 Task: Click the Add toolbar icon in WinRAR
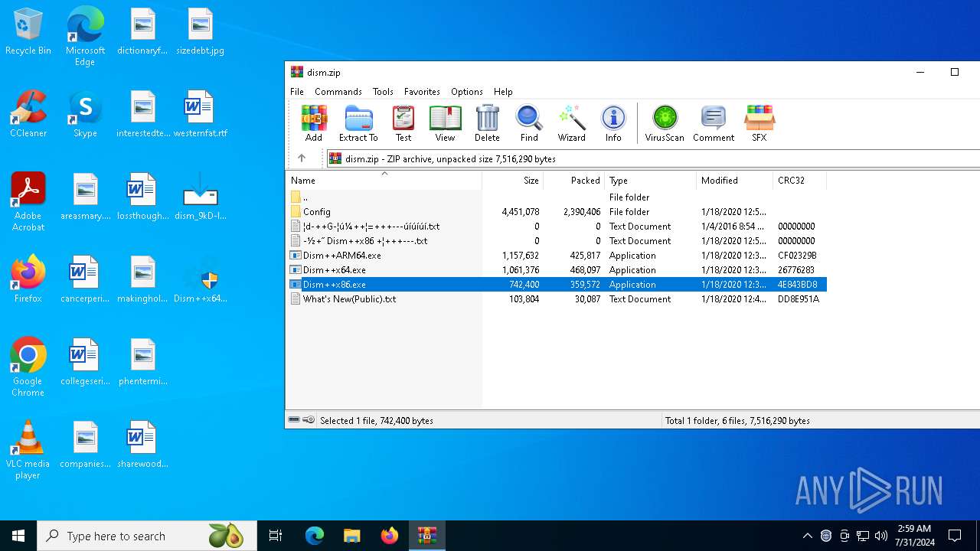(x=314, y=123)
